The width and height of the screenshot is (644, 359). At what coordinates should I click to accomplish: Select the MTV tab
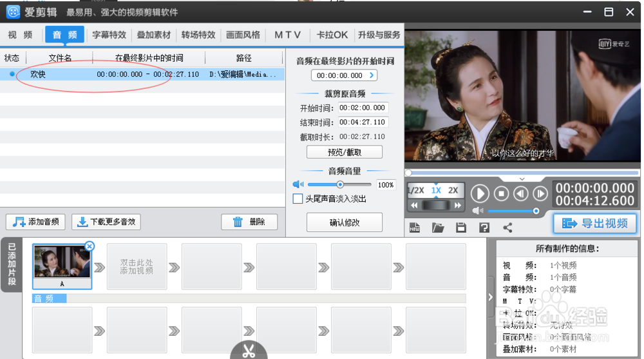click(x=287, y=35)
